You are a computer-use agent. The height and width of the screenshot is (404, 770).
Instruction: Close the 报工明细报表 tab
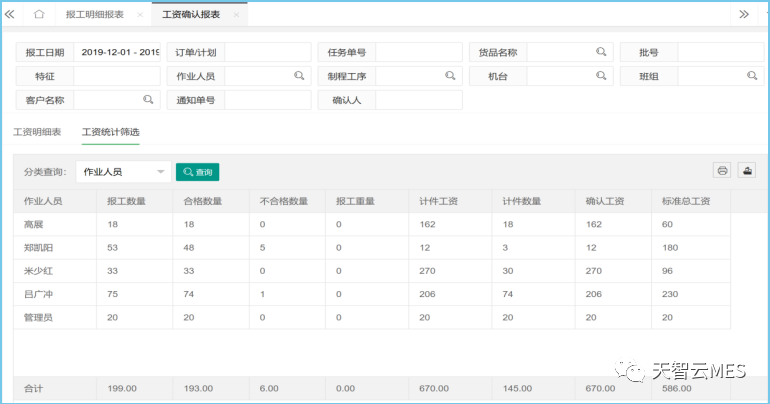pos(140,15)
